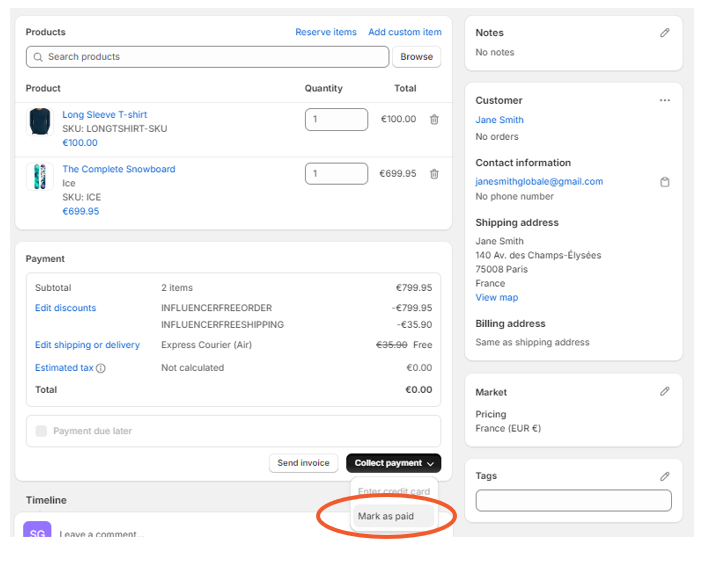Open the Browse products button
710x569 pixels.
416,57
